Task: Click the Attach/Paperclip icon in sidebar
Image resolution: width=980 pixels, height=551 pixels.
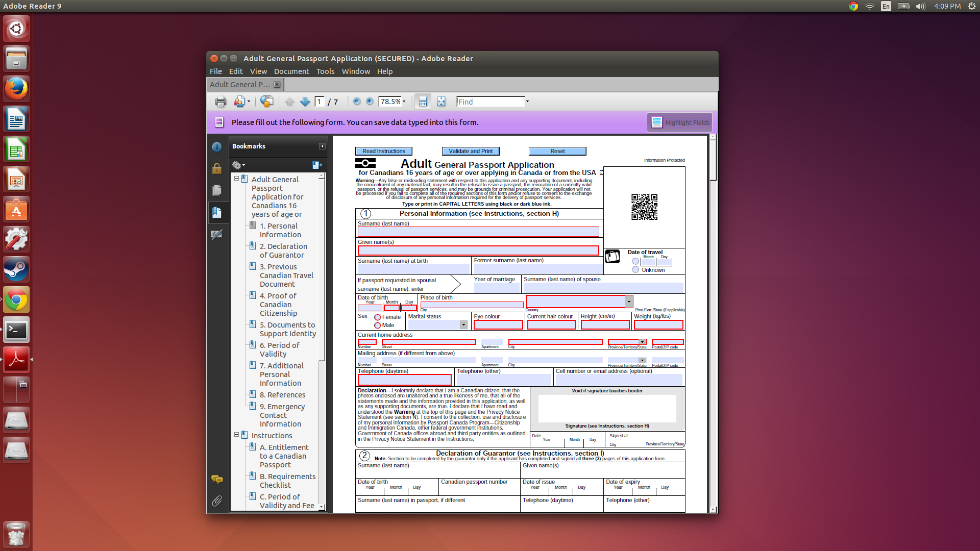Action: coord(216,501)
